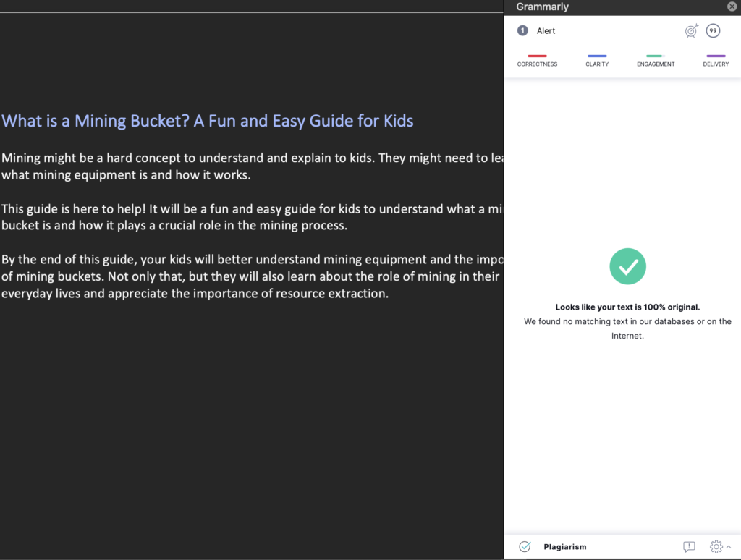This screenshot has width=741, height=560.
Task: Click the red Correctness indicator bar
Action: 537,56
